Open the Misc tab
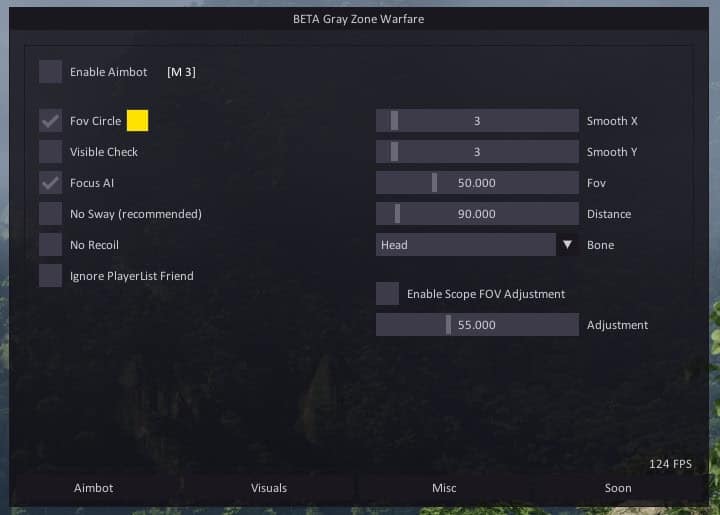Image resolution: width=720 pixels, height=515 pixels. coord(444,488)
